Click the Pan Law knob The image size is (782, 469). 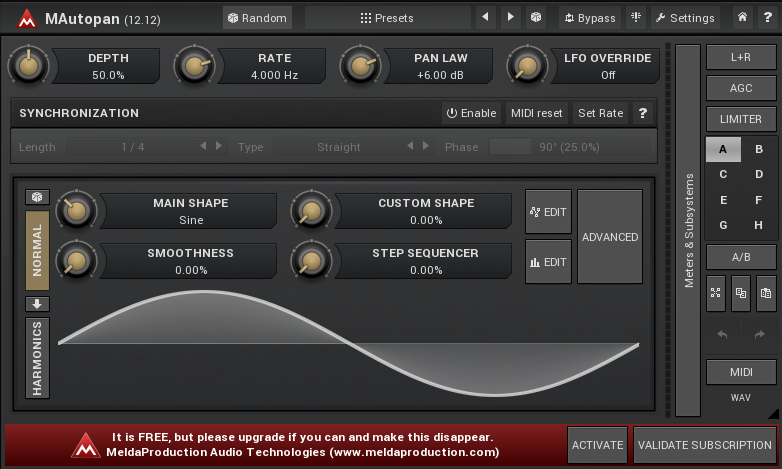coord(361,65)
